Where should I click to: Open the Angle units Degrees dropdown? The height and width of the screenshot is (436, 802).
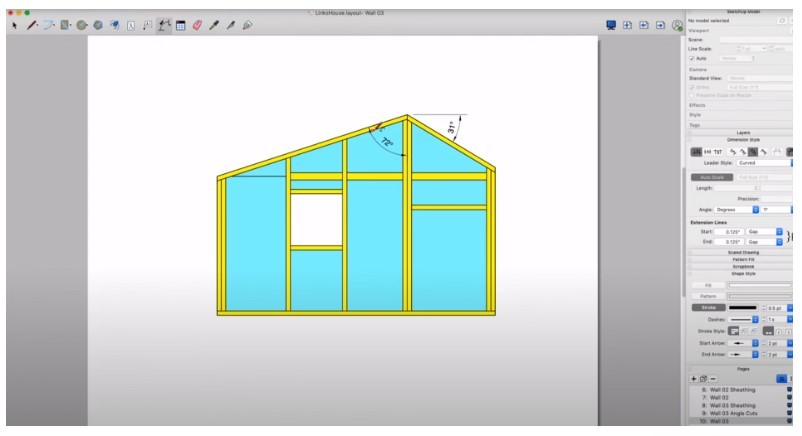click(x=737, y=210)
